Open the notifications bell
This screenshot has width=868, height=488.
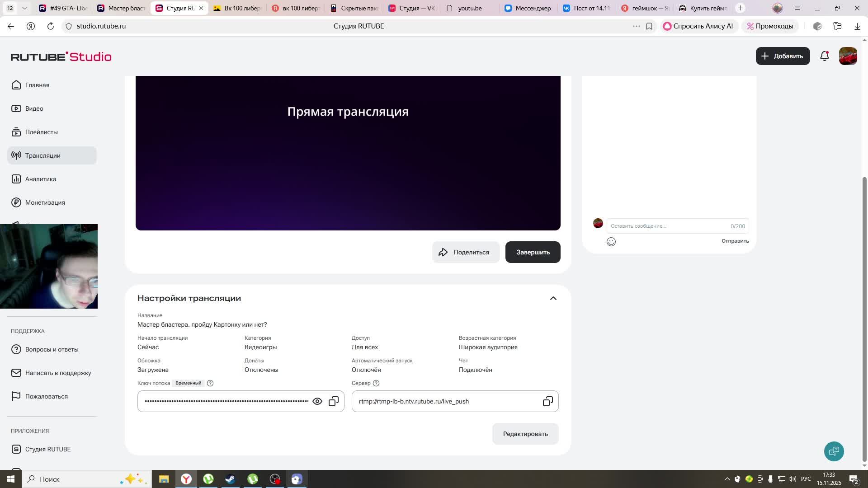point(825,56)
